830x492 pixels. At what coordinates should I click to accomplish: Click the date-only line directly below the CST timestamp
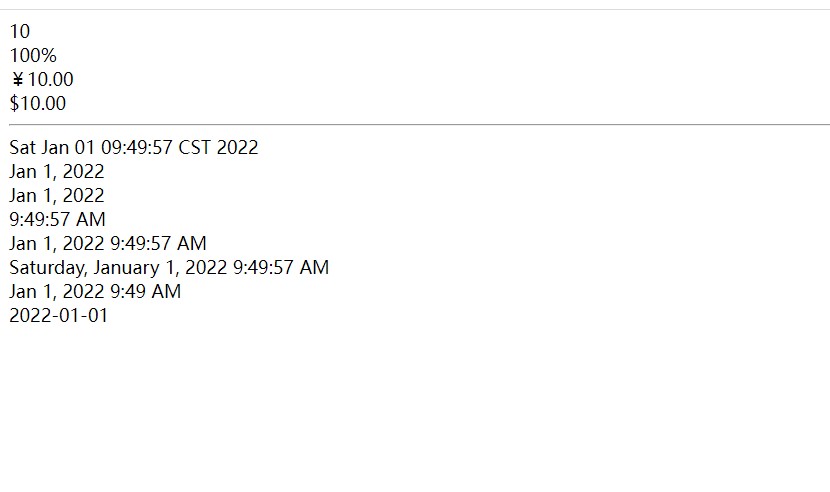[x=57, y=172]
